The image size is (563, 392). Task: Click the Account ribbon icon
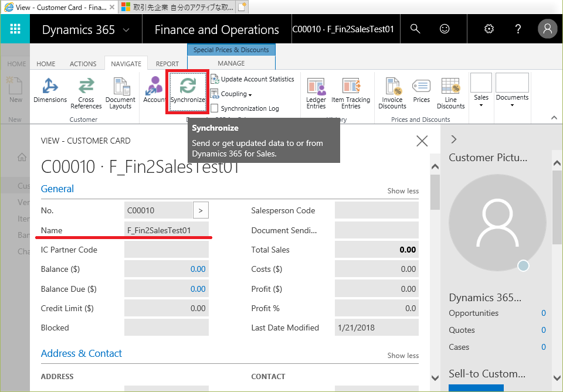[x=154, y=90]
